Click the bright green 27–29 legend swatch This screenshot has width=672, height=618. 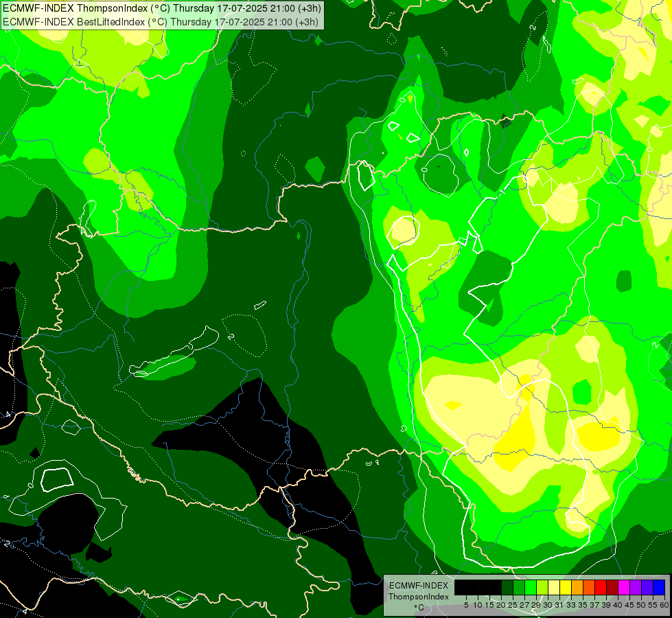tap(531, 587)
